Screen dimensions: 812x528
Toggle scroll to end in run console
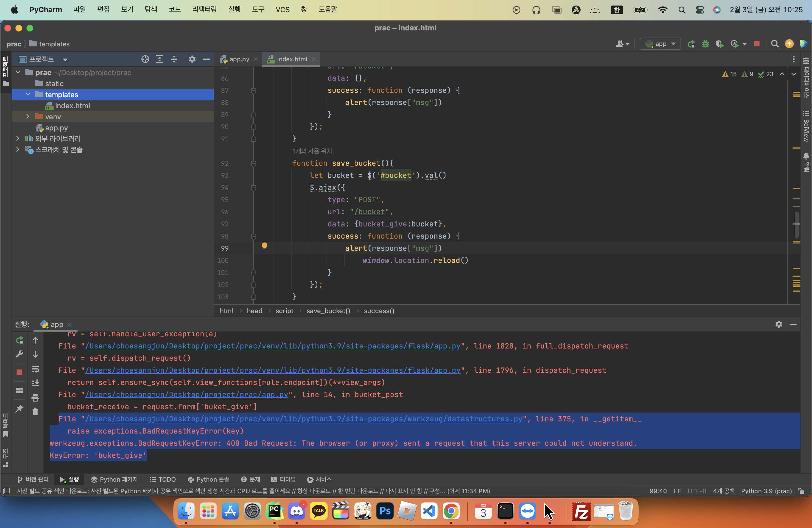click(x=35, y=383)
